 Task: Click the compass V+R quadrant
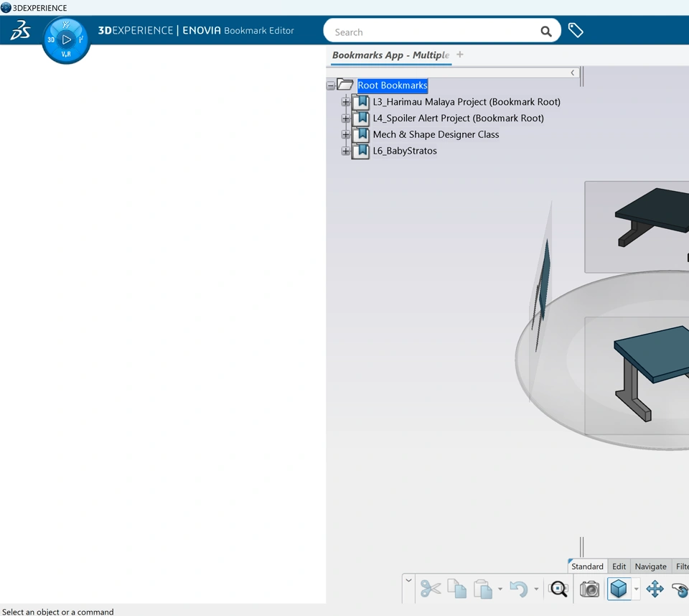pyautogui.click(x=66, y=54)
